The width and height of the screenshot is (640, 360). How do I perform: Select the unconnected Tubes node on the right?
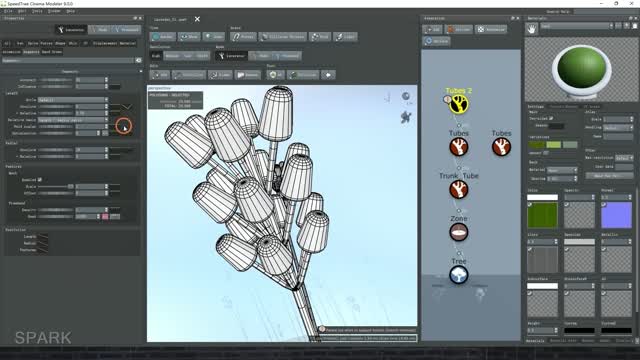(x=501, y=147)
